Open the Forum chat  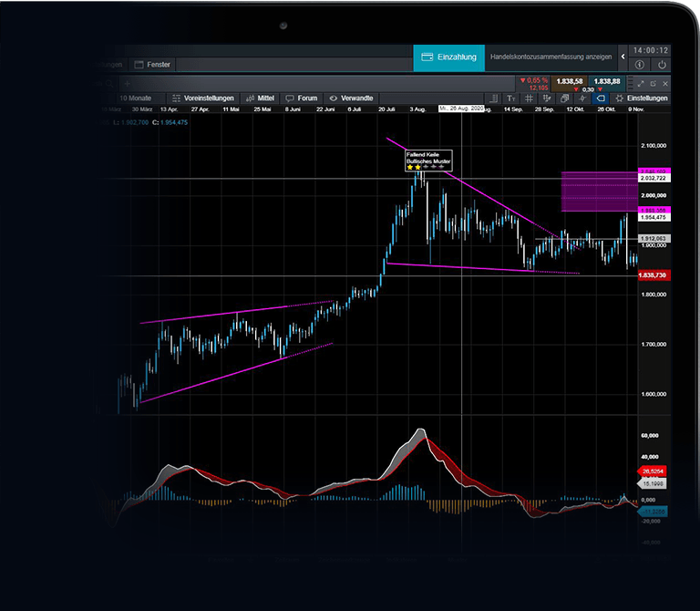302,98
